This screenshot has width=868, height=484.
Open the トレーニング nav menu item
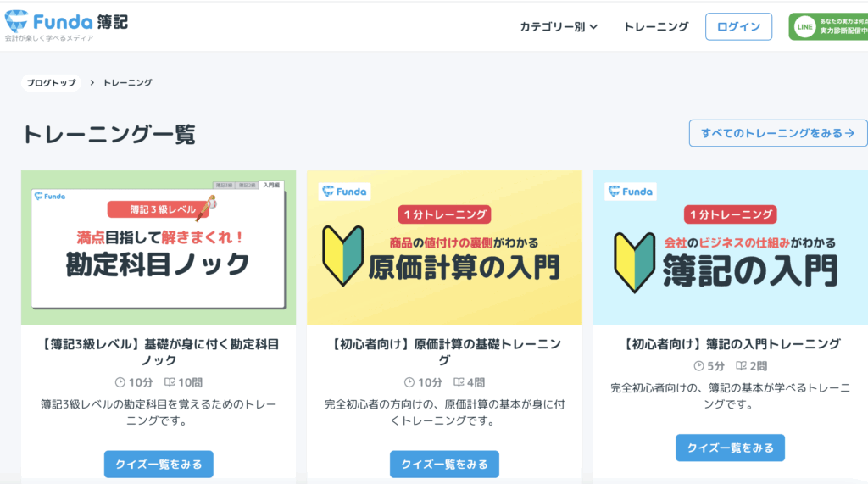(656, 26)
